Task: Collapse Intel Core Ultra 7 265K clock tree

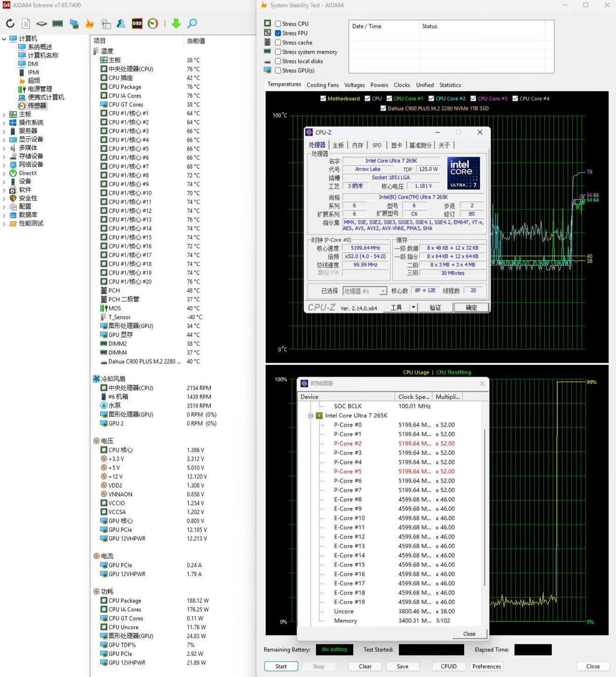Action: (x=310, y=415)
